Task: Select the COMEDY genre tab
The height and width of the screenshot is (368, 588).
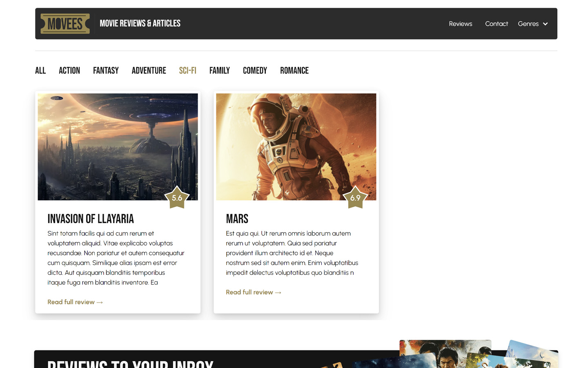Action: [255, 70]
